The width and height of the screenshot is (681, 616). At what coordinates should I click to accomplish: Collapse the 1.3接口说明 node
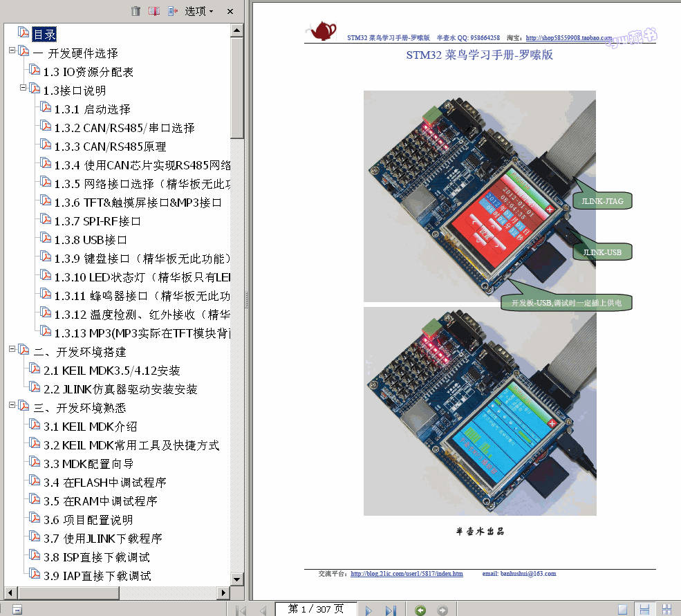[x=23, y=88]
